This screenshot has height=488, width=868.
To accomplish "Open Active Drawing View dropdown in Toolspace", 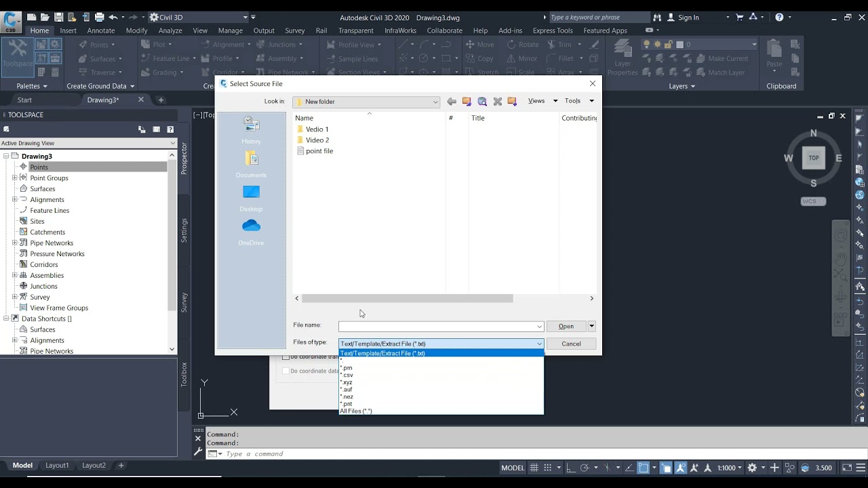I will 172,143.
